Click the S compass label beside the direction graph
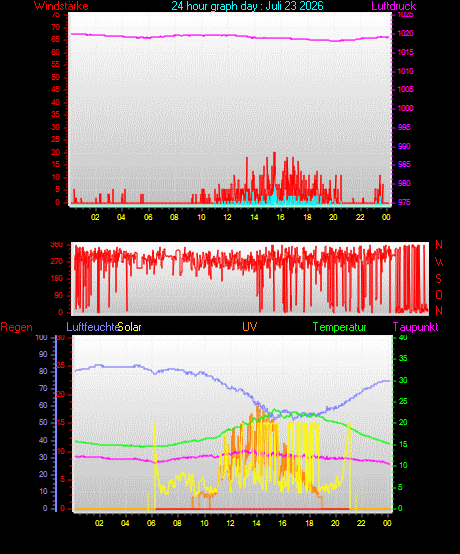This screenshot has height=554, width=460. 438,279
